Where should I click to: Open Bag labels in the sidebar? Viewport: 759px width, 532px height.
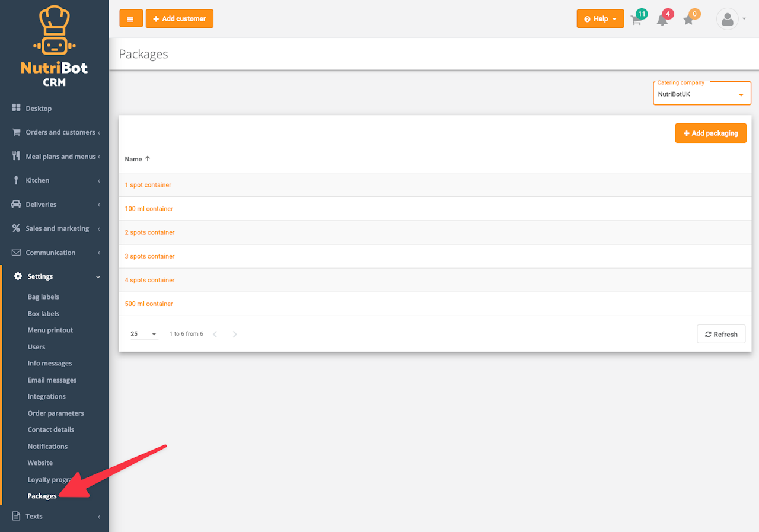click(x=43, y=297)
